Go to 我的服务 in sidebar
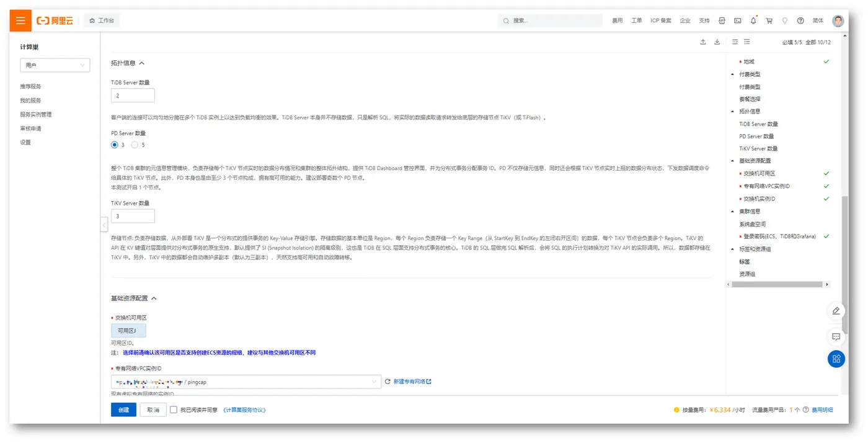 tap(31, 100)
